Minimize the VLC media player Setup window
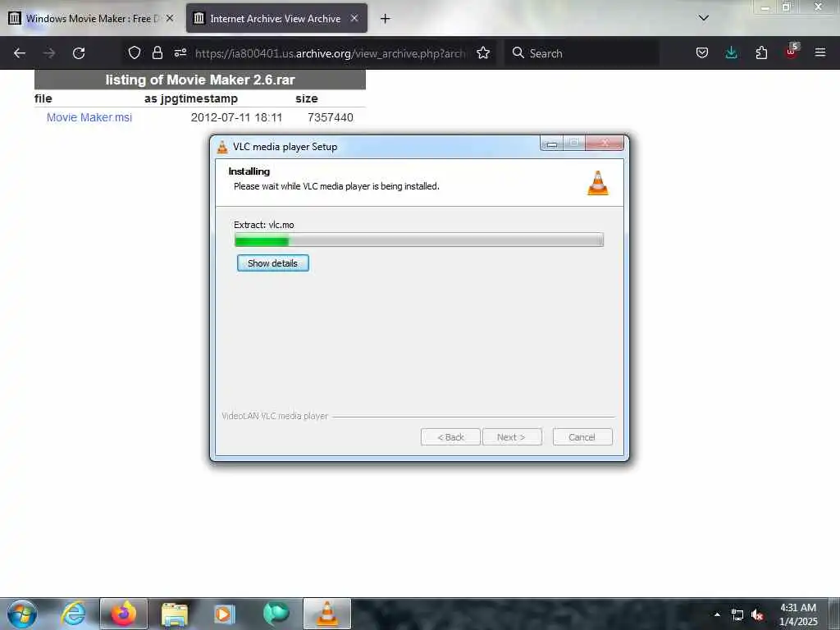Screen dimensions: 840x630 click(552, 144)
